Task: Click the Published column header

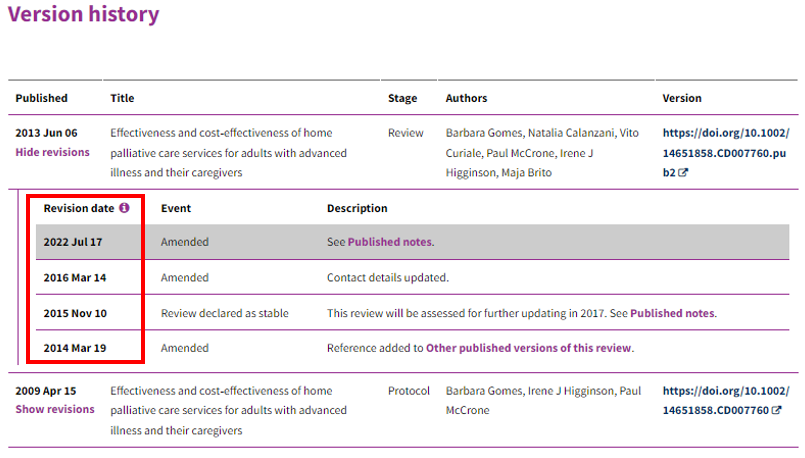Action: click(42, 98)
